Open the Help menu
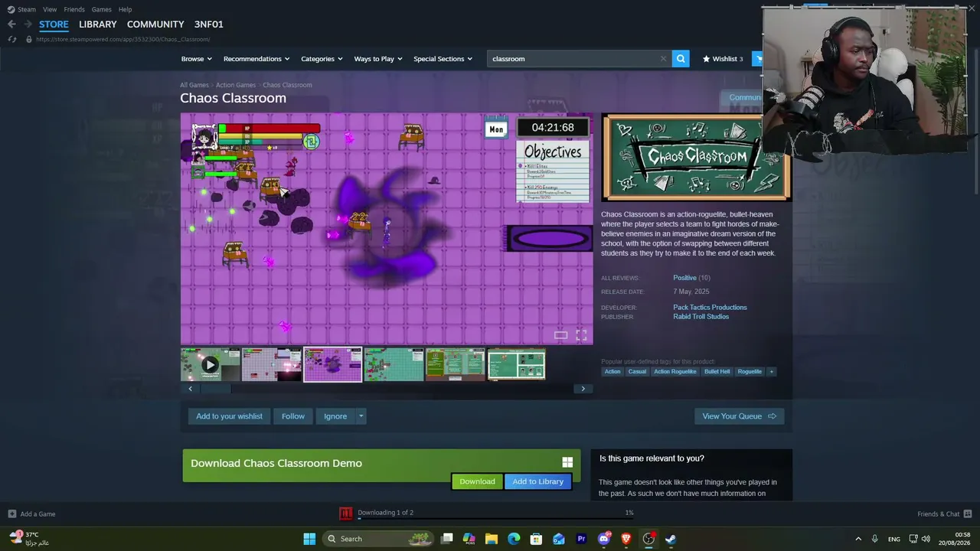The height and width of the screenshot is (551, 980). [x=126, y=9]
